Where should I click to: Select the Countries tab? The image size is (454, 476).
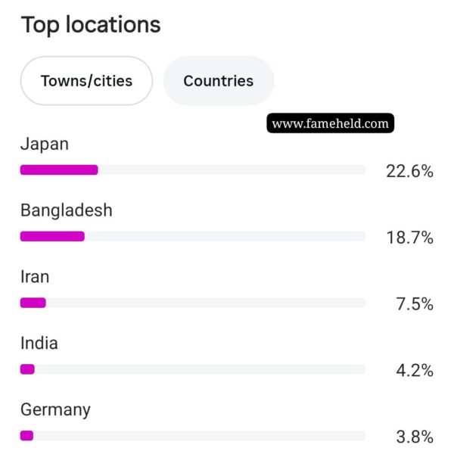(x=219, y=81)
